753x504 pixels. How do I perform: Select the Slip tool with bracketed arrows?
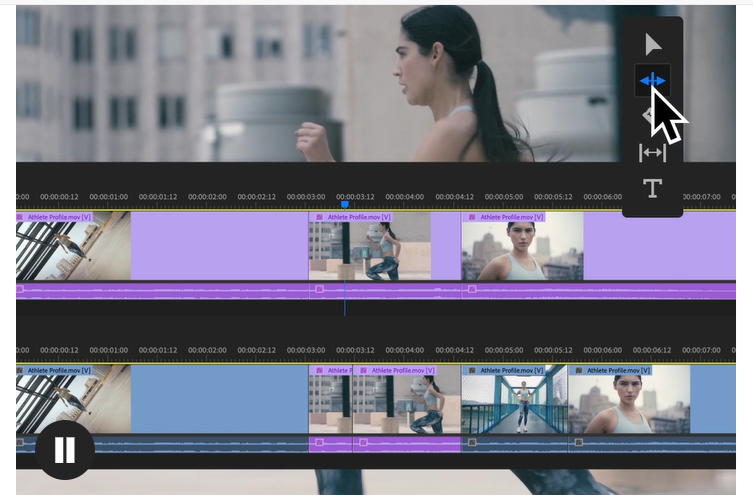pyautogui.click(x=652, y=153)
